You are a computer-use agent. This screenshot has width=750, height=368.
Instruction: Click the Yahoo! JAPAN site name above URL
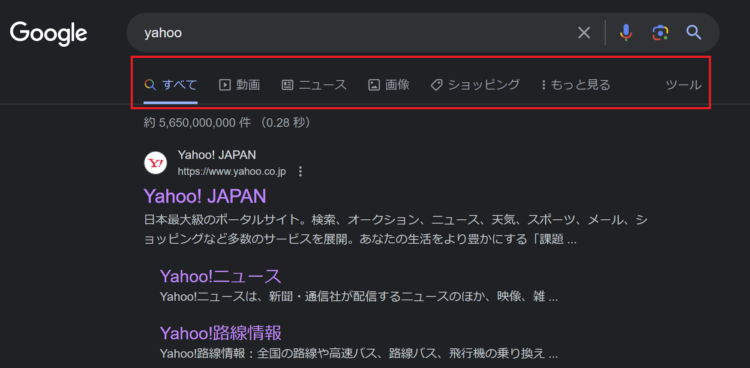[217, 155]
